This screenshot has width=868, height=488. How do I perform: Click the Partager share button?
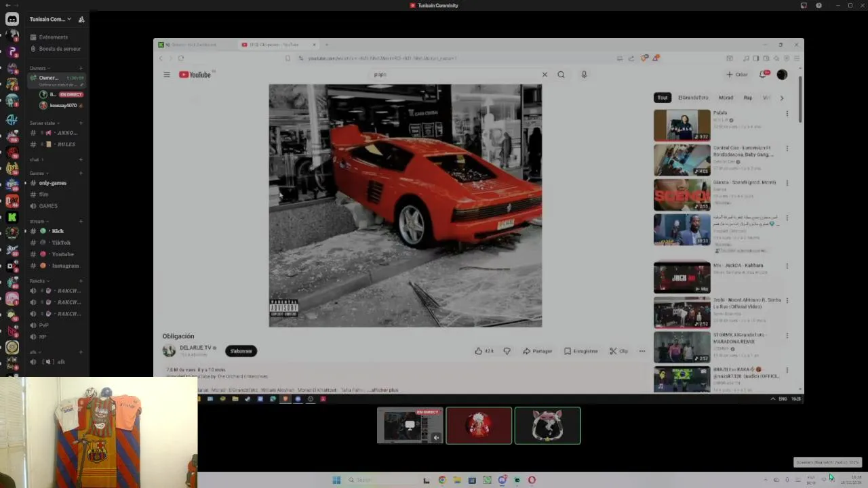537,351
